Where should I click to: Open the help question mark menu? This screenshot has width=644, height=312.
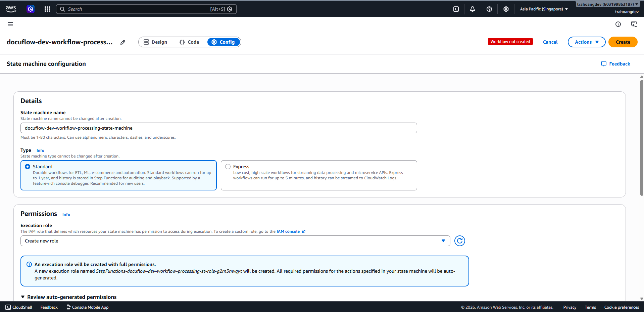pyautogui.click(x=489, y=9)
